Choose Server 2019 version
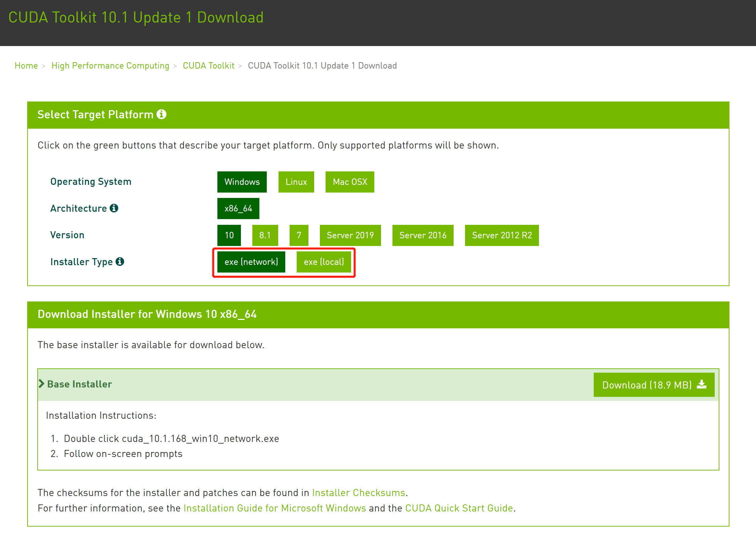This screenshot has width=756, height=536. pyautogui.click(x=350, y=235)
